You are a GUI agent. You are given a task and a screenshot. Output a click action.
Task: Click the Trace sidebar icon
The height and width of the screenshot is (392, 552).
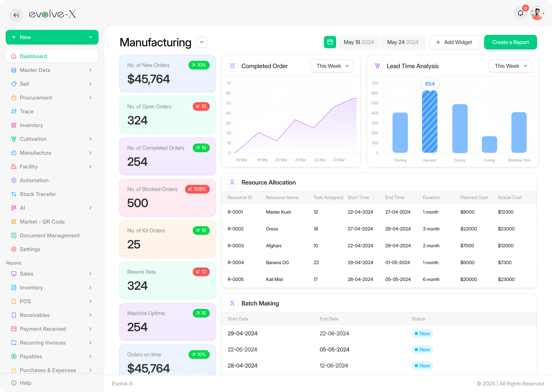point(14,111)
